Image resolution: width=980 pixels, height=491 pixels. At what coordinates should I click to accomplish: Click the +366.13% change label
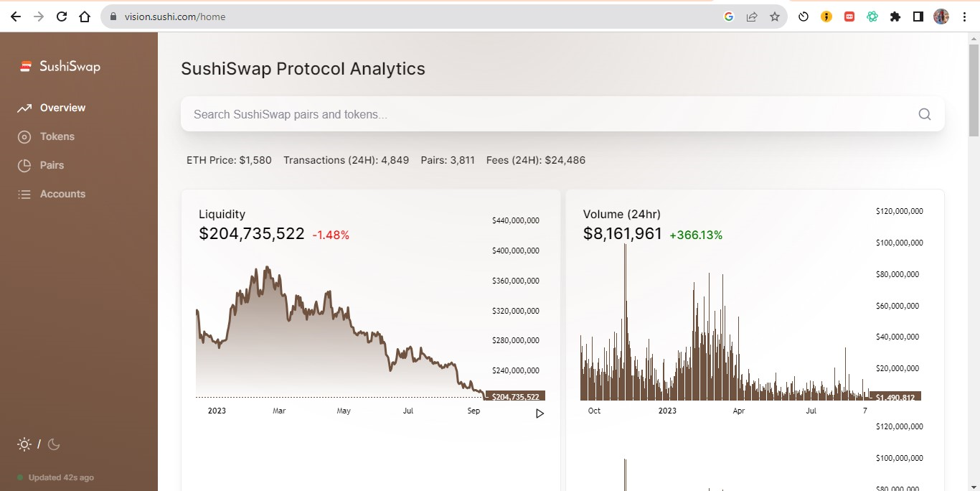tap(696, 235)
